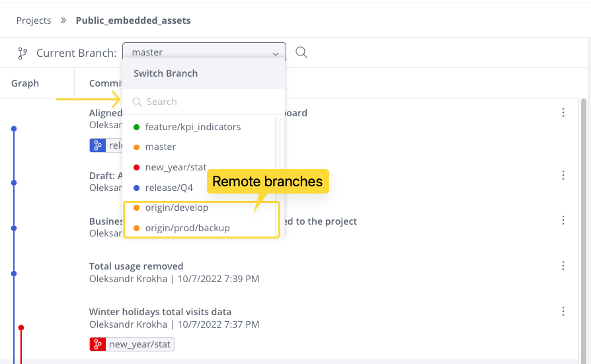
Task: Click the branch icon beside Current Branch
Action: click(x=22, y=53)
